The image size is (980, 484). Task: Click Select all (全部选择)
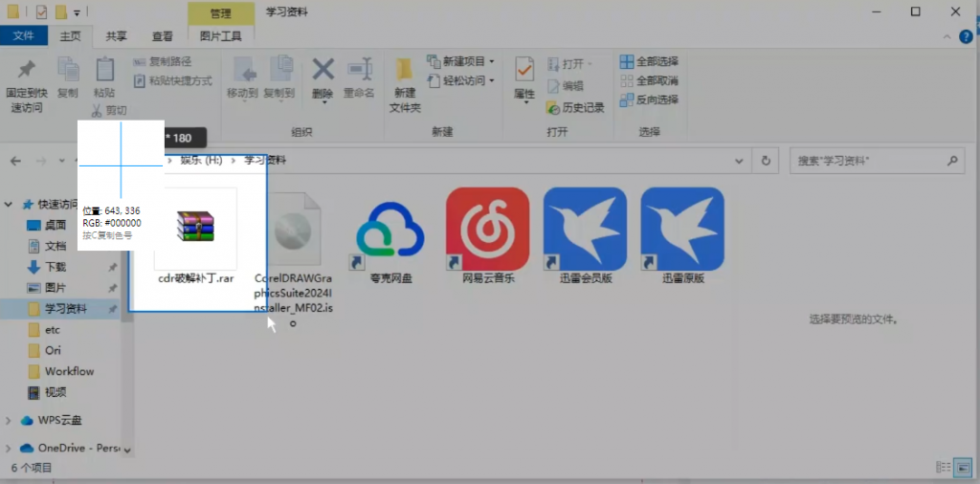650,61
